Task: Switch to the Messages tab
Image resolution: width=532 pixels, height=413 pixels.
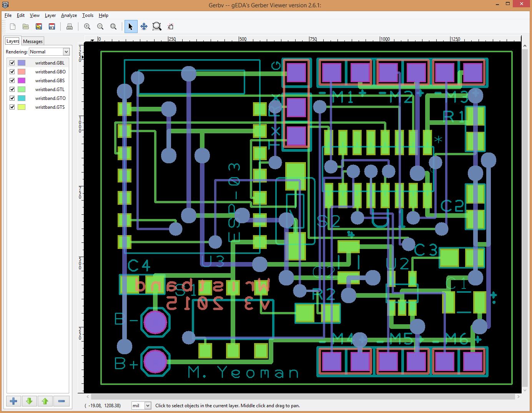Action: [x=33, y=41]
